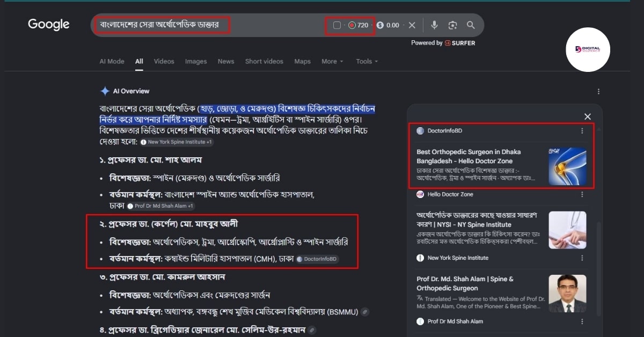Click the doctor stethoscope thumbnail
Viewport: 644px width, 337px height.
pos(567,230)
